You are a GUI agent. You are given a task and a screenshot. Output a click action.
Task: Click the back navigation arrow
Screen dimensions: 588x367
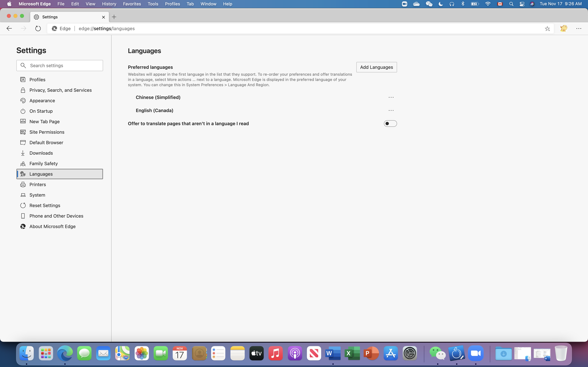pyautogui.click(x=9, y=29)
